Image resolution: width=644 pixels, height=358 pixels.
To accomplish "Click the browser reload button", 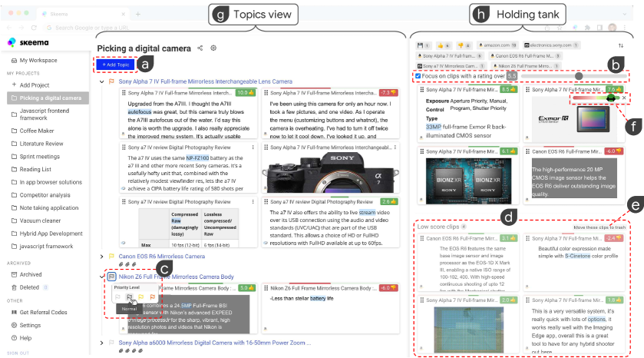I will [34, 28].
